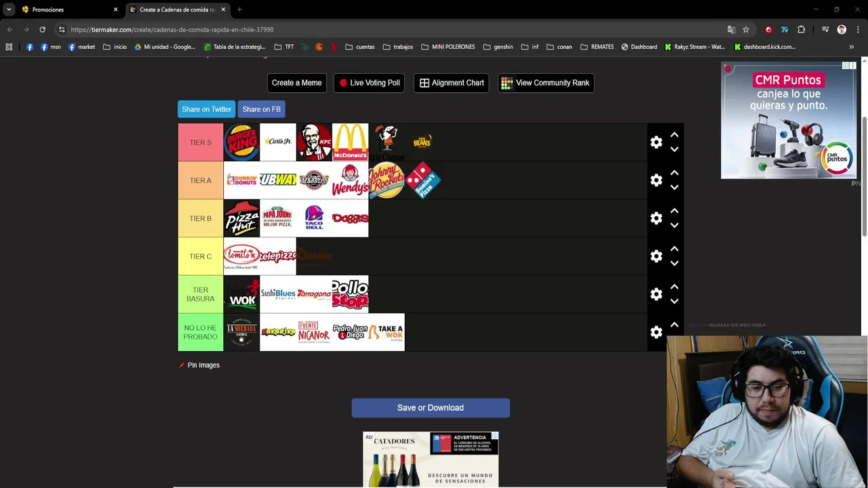This screenshot has height=488, width=868.
Task: Click the Create a Meme button
Action: 296,83
